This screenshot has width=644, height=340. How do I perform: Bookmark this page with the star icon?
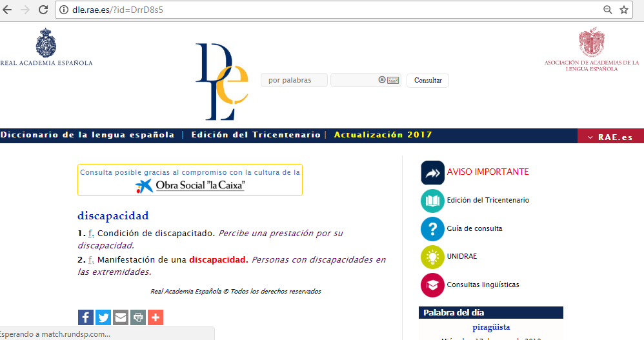tap(624, 10)
